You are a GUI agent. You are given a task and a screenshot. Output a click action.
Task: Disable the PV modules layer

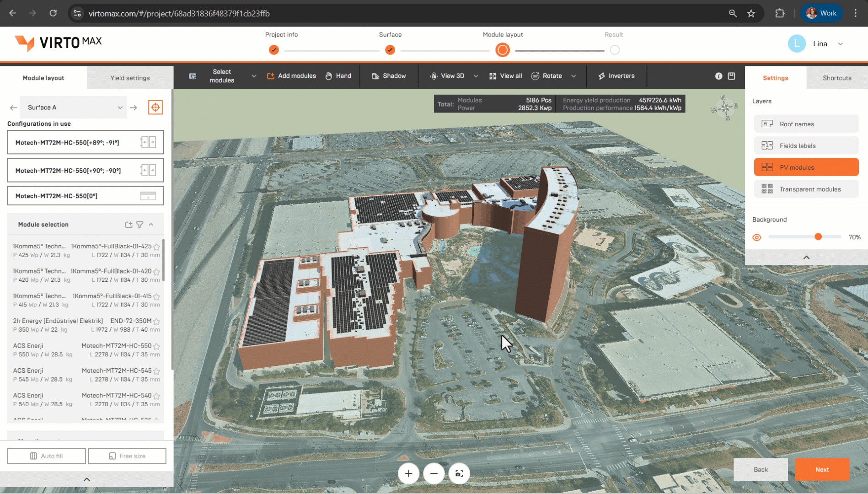(806, 167)
